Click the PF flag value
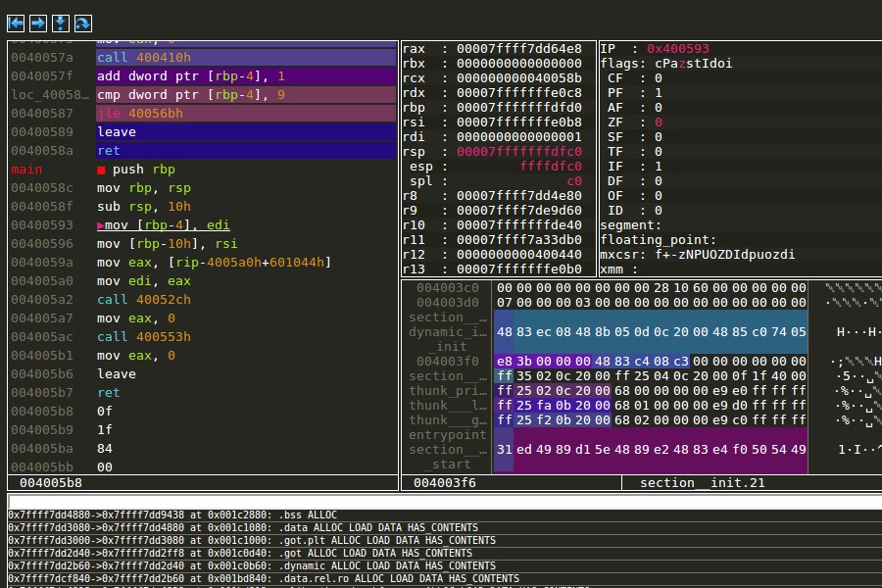The height and width of the screenshot is (588, 882). point(659,93)
